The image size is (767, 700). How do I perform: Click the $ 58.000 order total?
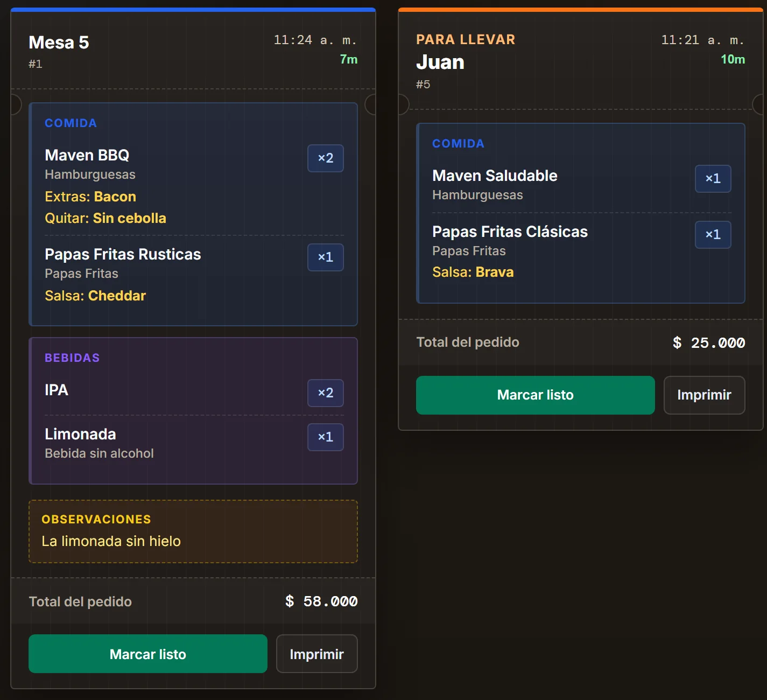pyautogui.click(x=321, y=601)
